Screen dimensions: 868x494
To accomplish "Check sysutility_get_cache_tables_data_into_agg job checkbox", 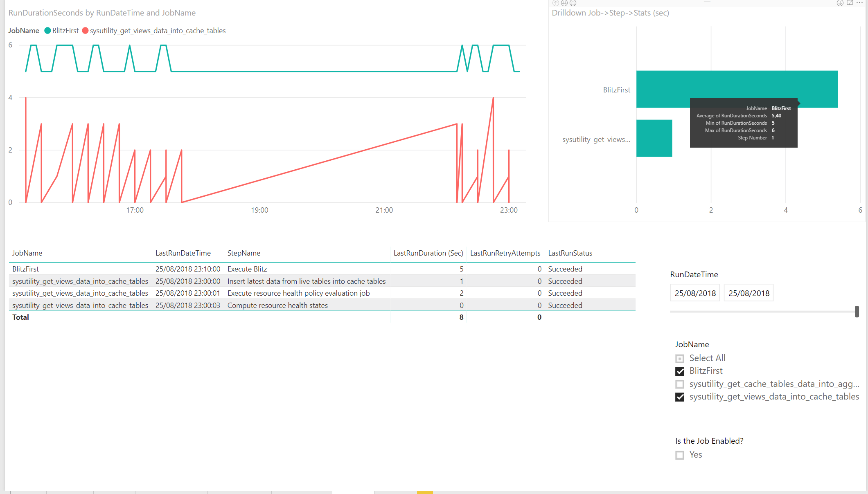I will pyautogui.click(x=680, y=384).
